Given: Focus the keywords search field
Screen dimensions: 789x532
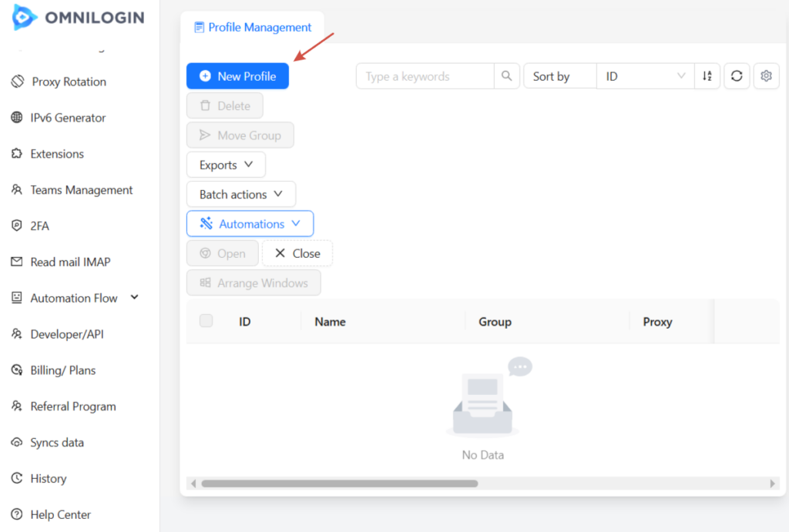Looking at the screenshot, I should [x=425, y=76].
